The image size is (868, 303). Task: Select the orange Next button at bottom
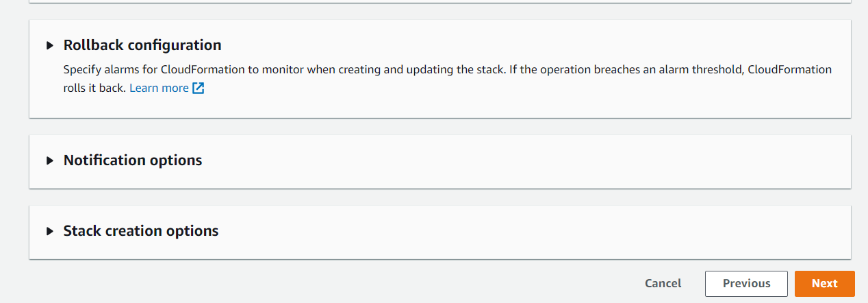tap(825, 283)
